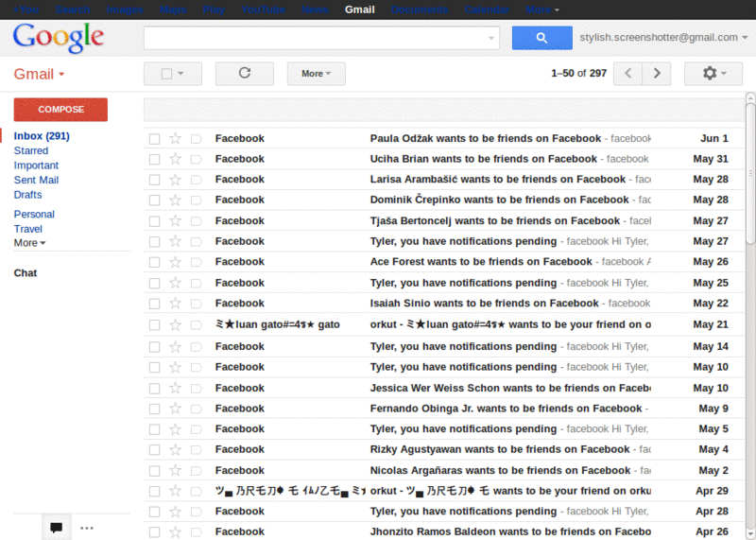Viewport: 756px width, 540px height.
Task: Star the Tjaša Bertoncelj email
Action: [x=176, y=221]
